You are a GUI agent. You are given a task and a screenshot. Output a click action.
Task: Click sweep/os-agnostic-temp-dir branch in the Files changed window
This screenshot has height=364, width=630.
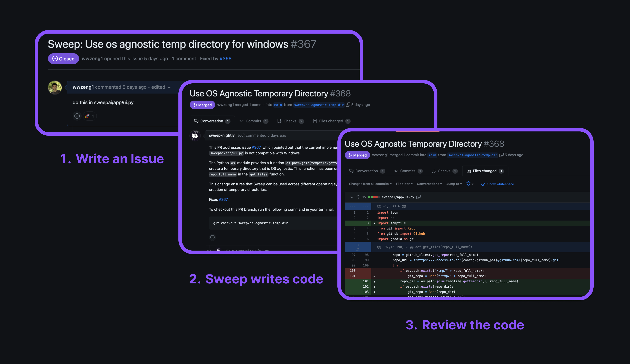pyautogui.click(x=473, y=155)
